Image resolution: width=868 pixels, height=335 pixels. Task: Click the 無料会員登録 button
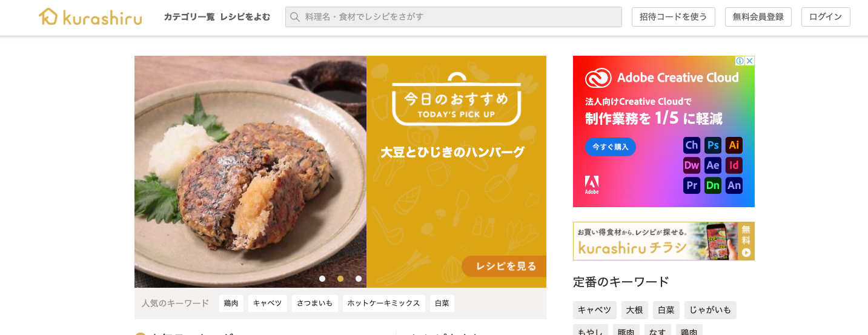point(758,17)
